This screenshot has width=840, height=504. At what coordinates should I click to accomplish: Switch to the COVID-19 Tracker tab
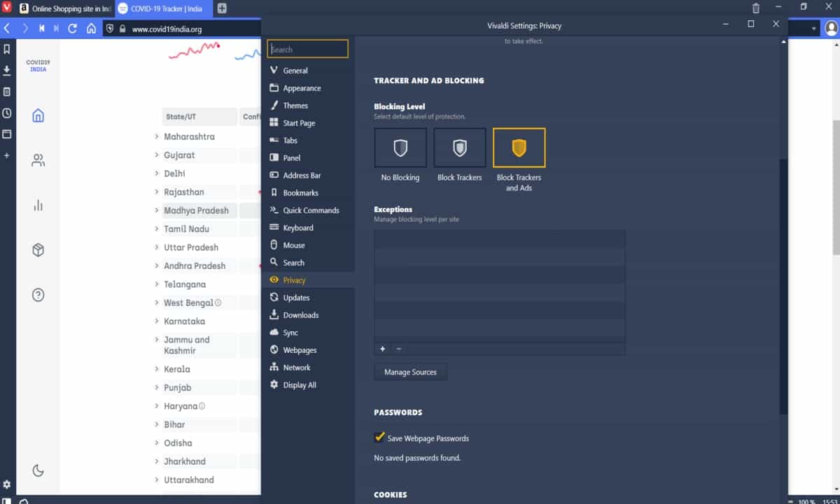click(166, 8)
